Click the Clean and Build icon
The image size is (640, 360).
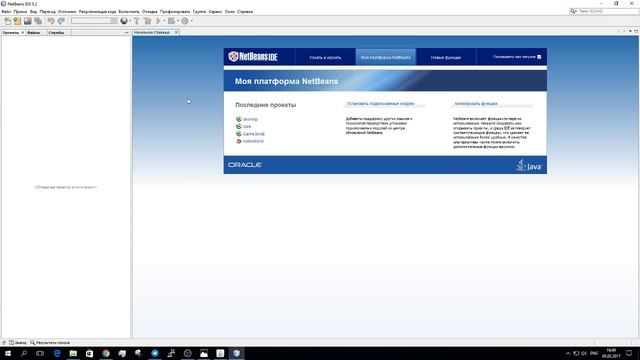pyautogui.click(x=147, y=21)
